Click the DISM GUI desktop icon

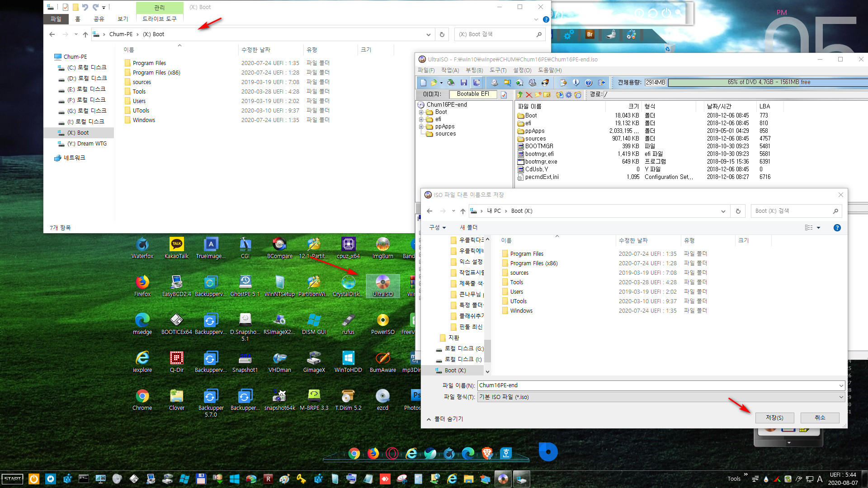314,324
